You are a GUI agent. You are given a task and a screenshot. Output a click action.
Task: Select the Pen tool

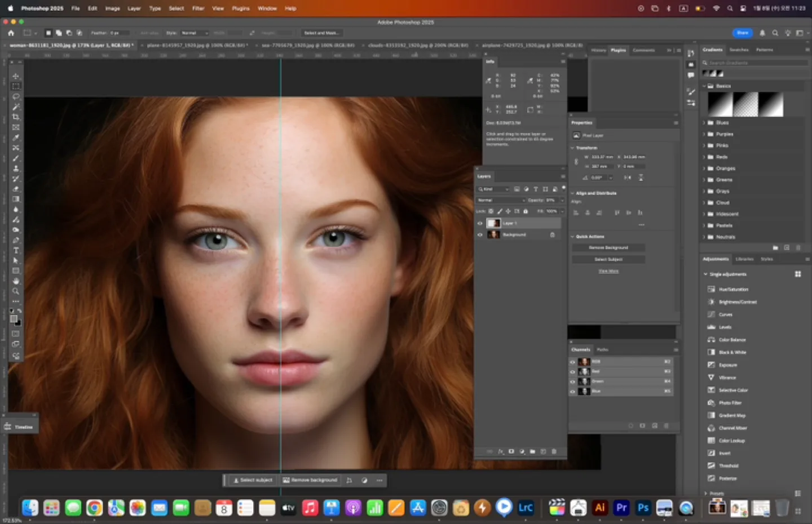tap(16, 240)
